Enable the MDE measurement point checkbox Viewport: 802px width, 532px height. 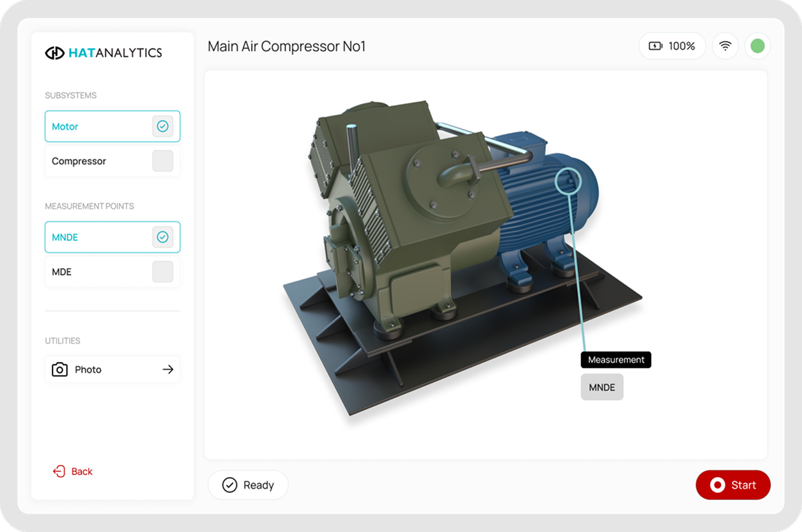[x=163, y=272]
